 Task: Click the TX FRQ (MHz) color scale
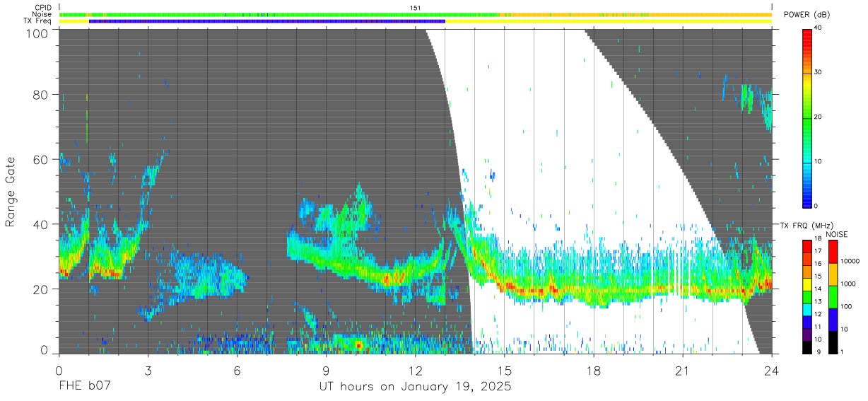click(x=807, y=297)
